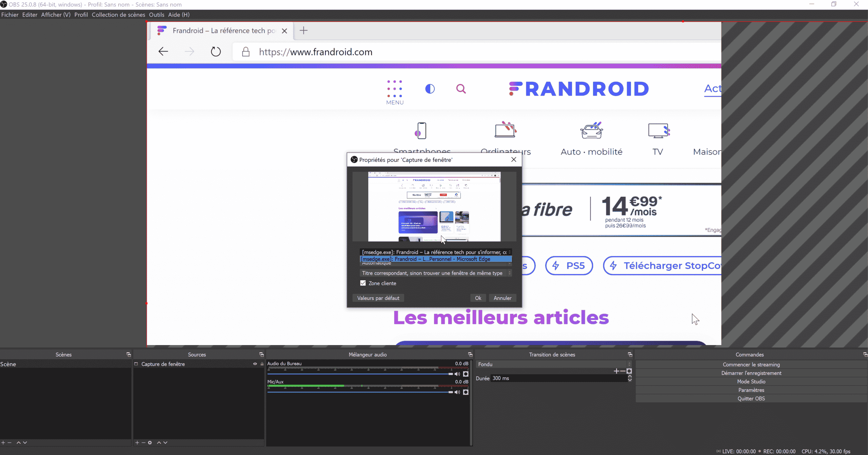
Task: Mute the Audio du Bureau speaker
Action: [457, 374]
